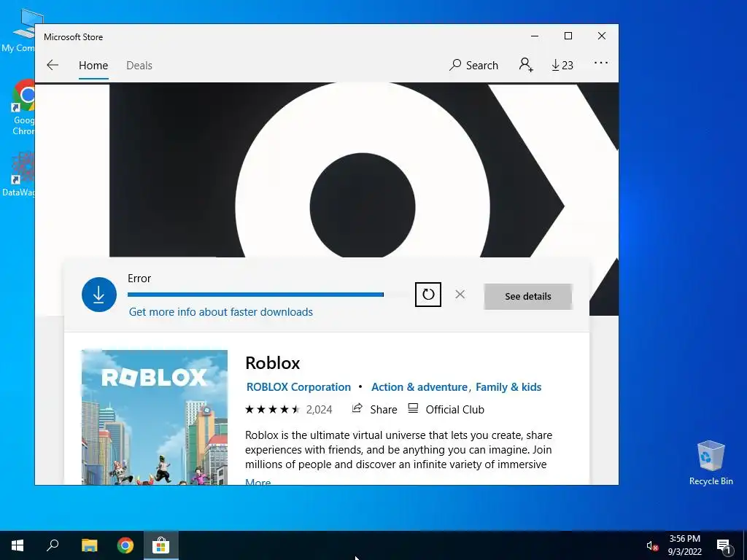Screen dimensions: 747x560
Task: Click the blue download circle icon
Action: click(99, 295)
